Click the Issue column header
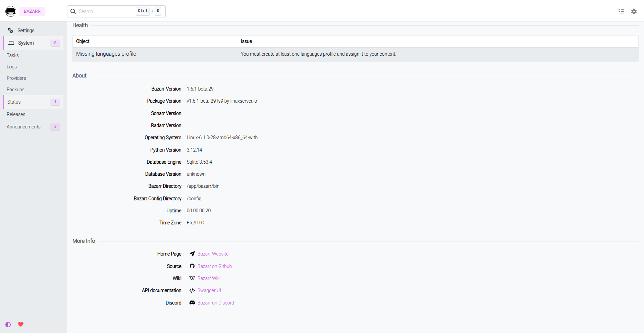 pos(246,41)
